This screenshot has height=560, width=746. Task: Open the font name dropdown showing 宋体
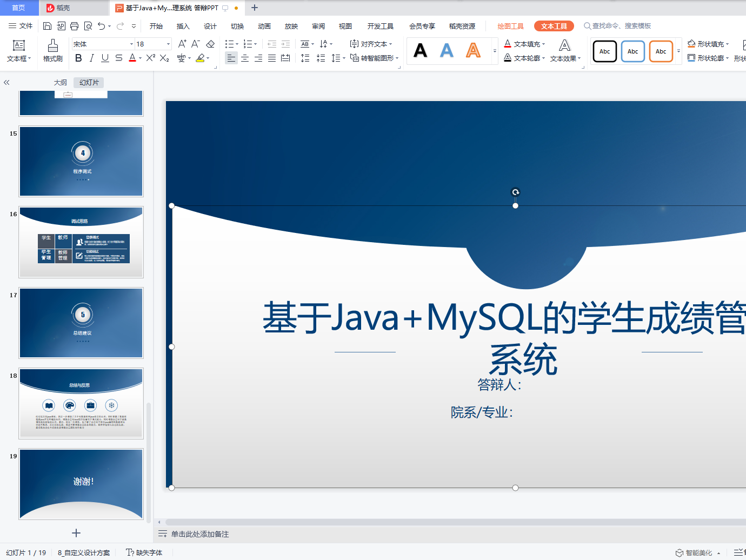coord(132,44)
